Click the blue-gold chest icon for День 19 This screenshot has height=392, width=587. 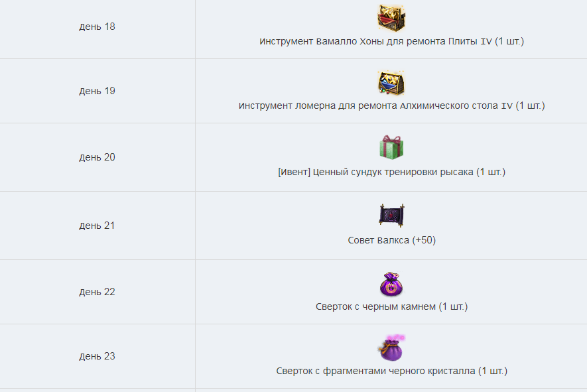pyautogui.click(x=391, y=83)
